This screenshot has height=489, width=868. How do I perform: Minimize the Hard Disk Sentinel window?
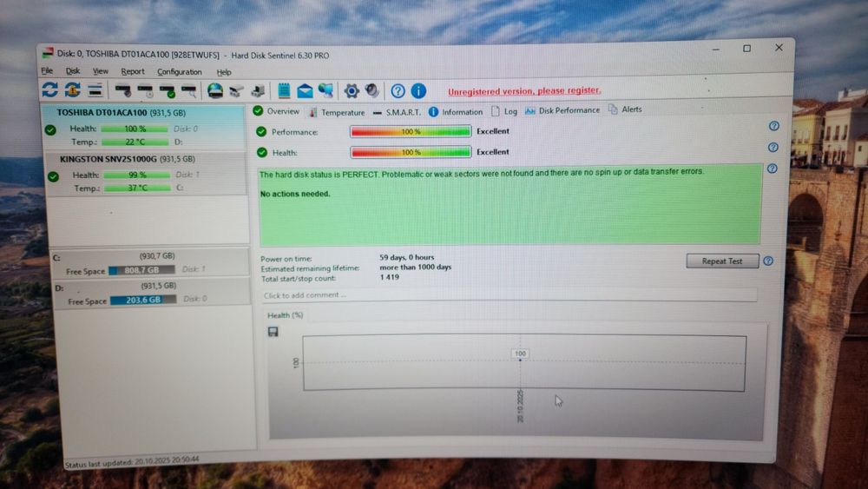coord(716,50)
